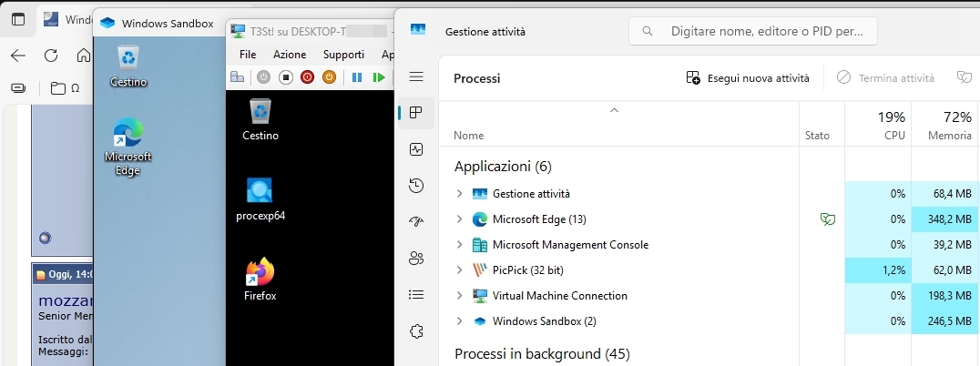Click the red Shut Down VM icon
Image resolution: width=980 pixels, height=366 pixels.
click(x=307, y=77)
